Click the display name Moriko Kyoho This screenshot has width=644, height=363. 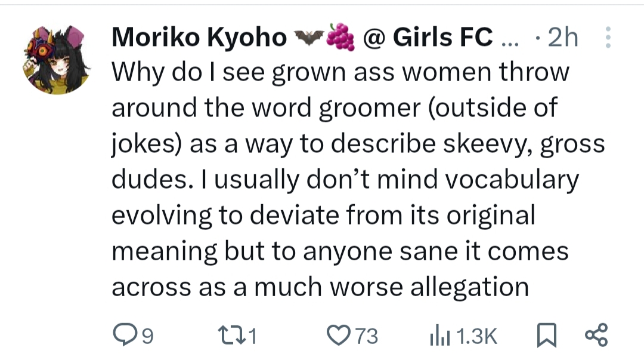click(199, 38)
